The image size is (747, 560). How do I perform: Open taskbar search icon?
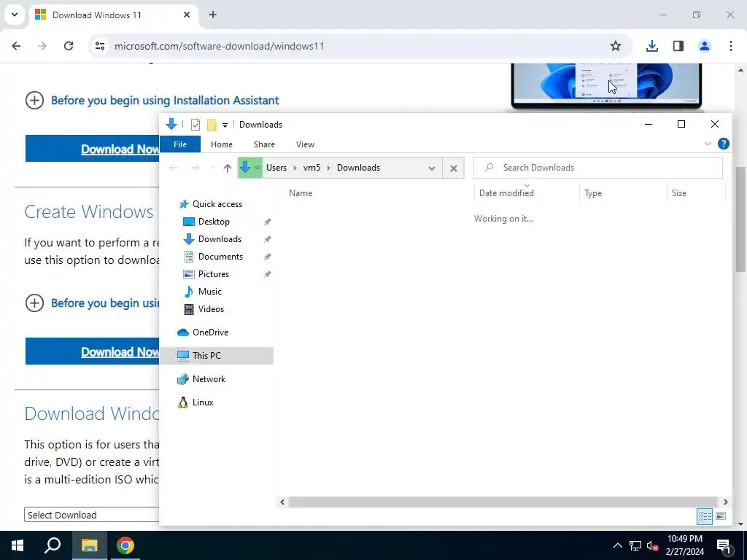tap(53, 545)
